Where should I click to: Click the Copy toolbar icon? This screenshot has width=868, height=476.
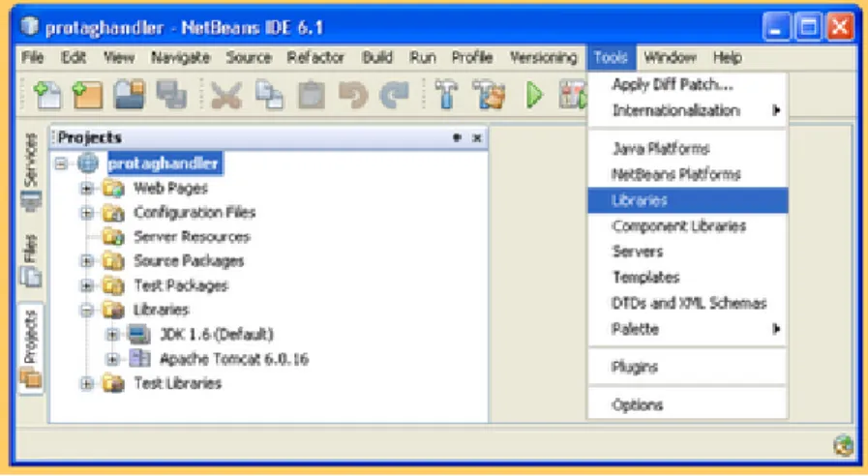(269, 95)
